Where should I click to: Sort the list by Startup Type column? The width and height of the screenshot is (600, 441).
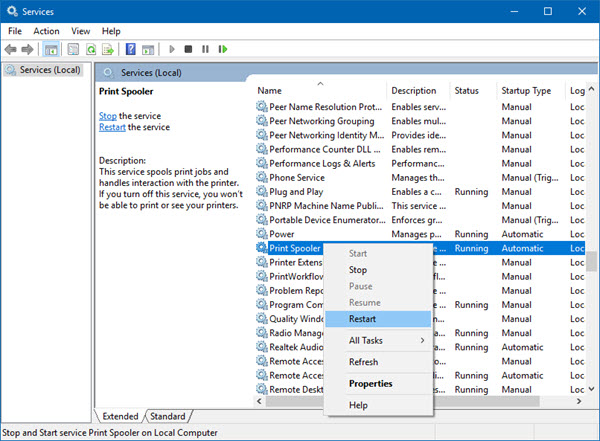click(x=527, y=91)
